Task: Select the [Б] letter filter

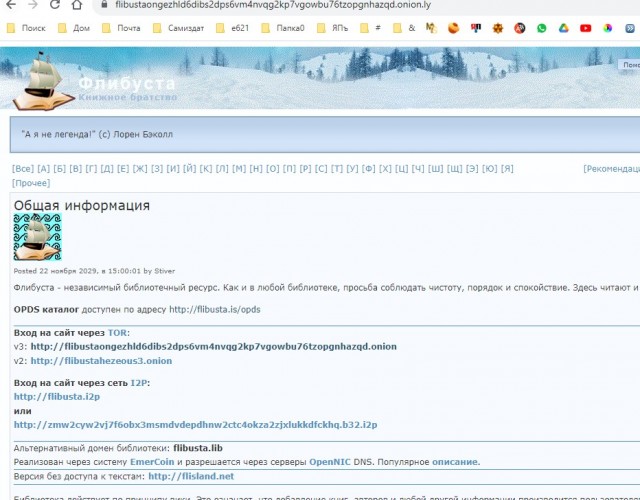Action: click(x=59, y=169)
